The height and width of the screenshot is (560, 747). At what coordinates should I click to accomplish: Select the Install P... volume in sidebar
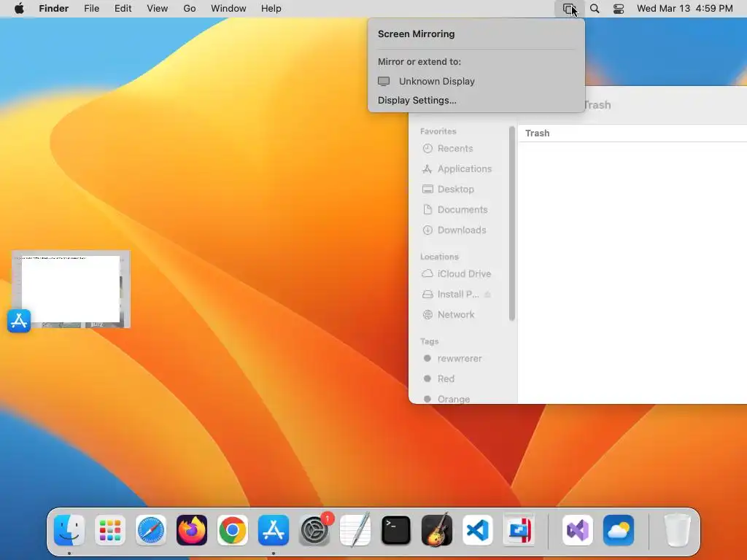pos(460,295)
